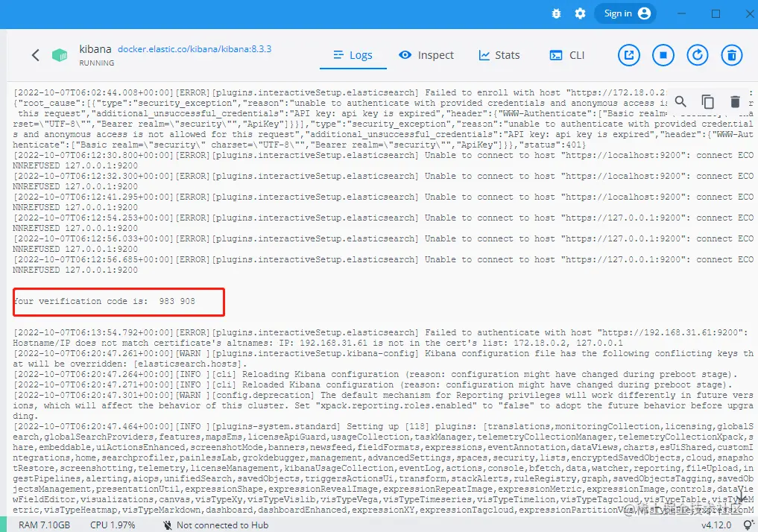The width and height of the screenshot is (758, 532).
Task: Copy logs to clipboard
Action: [x=708, y=101]
